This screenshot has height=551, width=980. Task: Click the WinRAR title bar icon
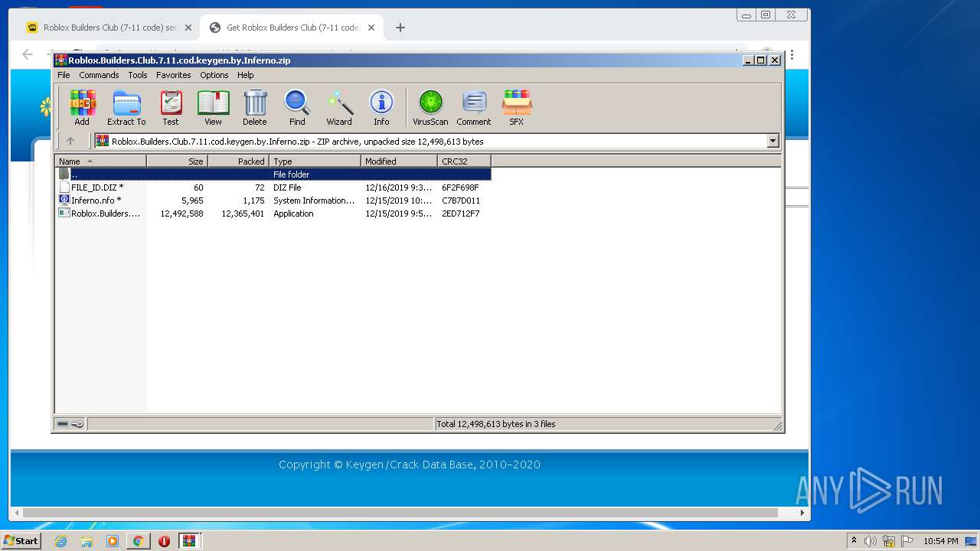(61, 60)
